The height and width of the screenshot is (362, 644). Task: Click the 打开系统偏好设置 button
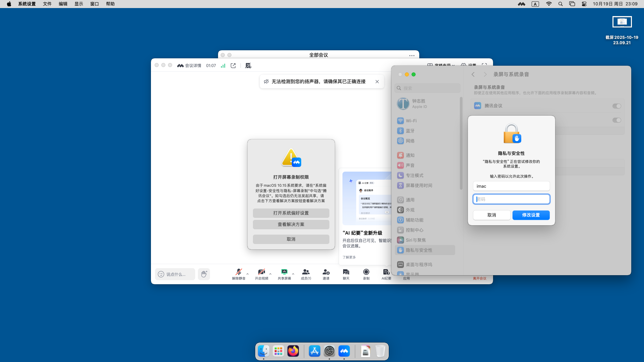291,213
